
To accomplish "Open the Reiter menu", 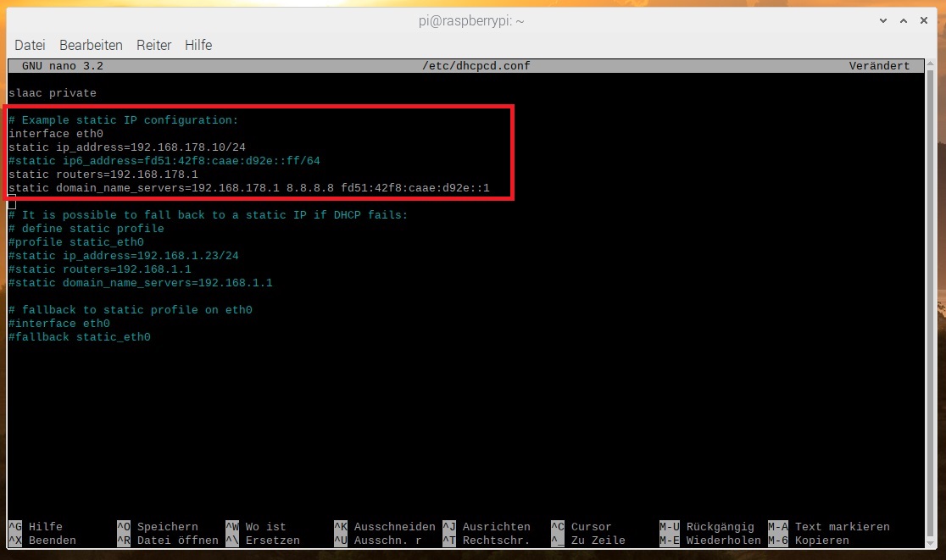I will [x=153, y=45].
